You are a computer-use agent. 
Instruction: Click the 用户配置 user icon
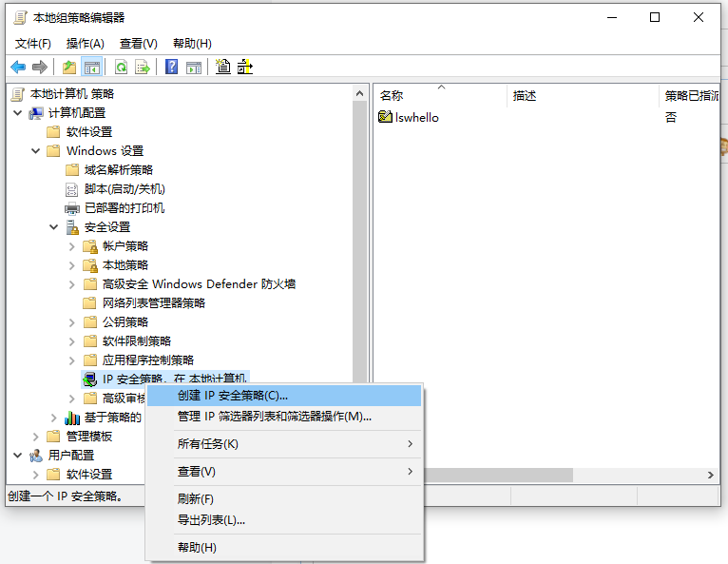coord(36,456)
